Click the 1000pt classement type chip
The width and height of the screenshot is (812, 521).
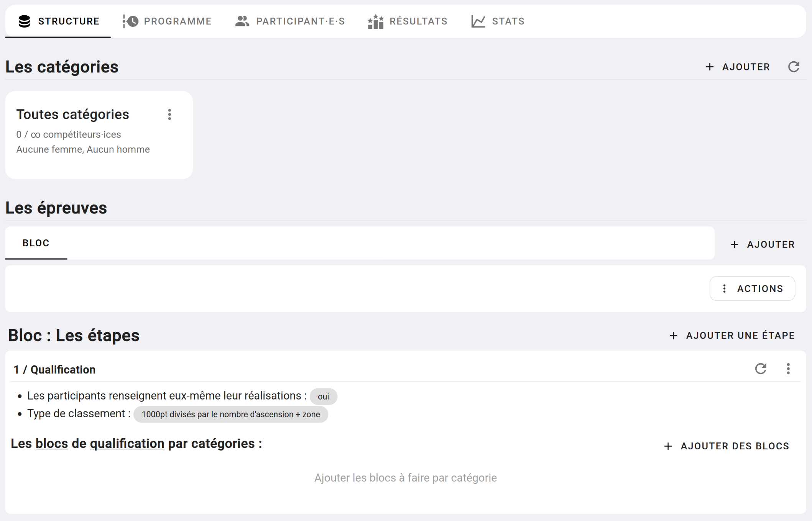point(230,415)
